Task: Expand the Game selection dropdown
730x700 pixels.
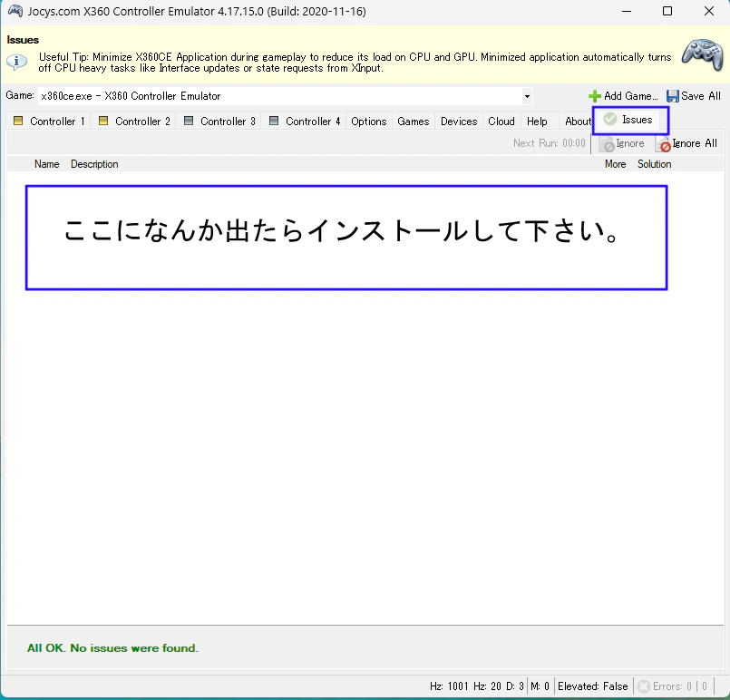Action: click(x=527, y=96)
